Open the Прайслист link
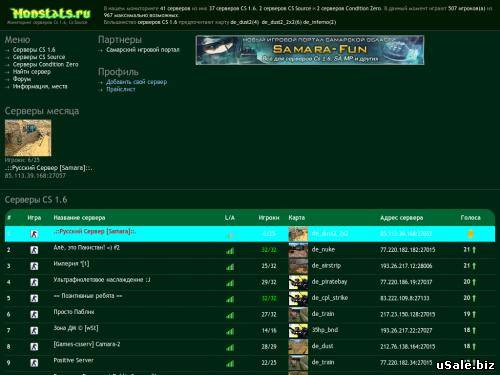Viewport: 500px width, 375px height. click(x=121, y=89)
